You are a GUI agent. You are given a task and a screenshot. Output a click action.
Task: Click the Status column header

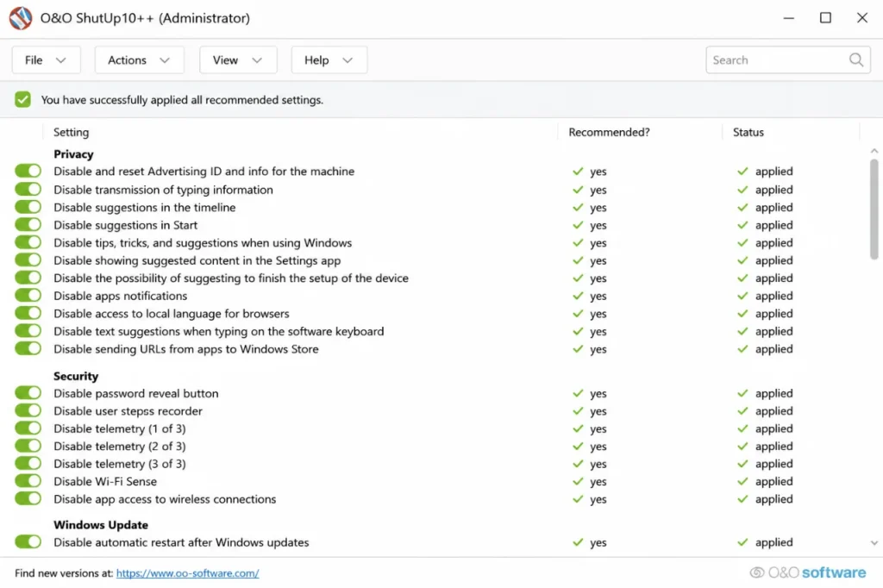(748, 133)
